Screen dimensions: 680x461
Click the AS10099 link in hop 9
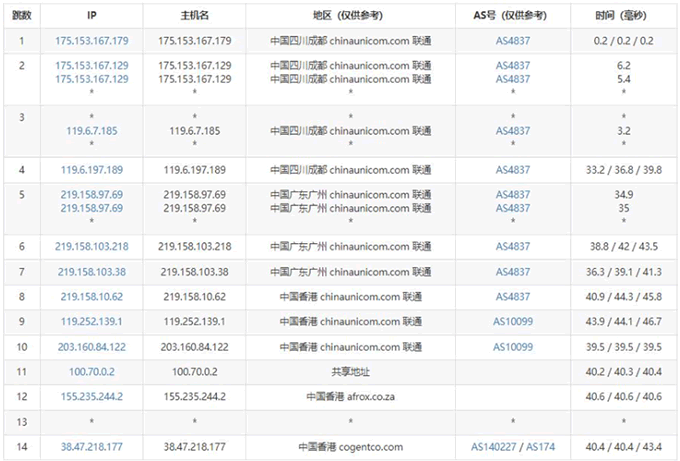[x=513, y=322]
